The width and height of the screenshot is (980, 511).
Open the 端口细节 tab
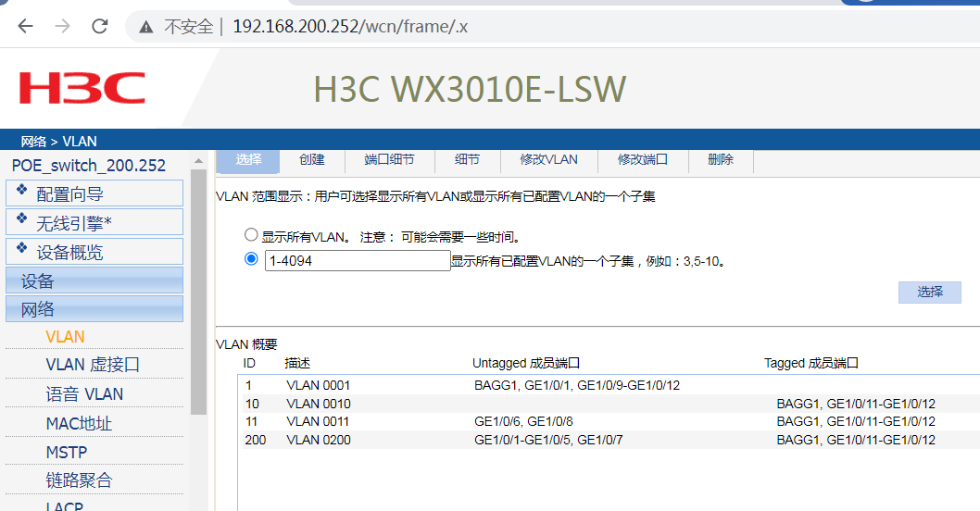[x=389, y=160]
